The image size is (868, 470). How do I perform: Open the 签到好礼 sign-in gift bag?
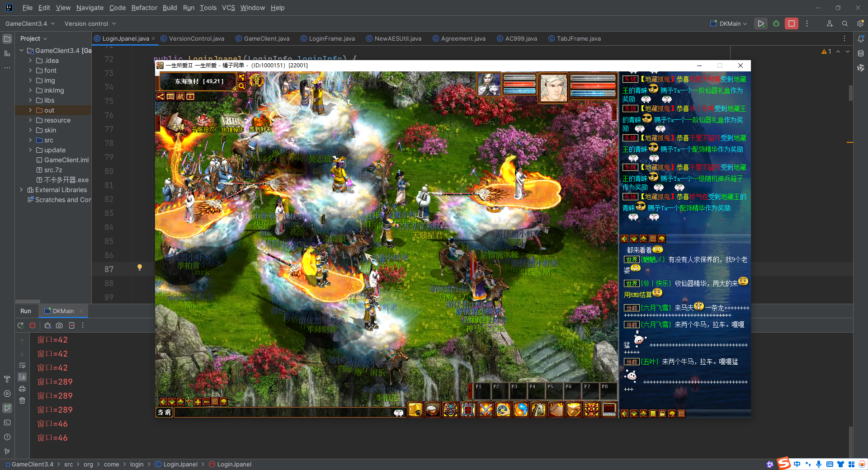260,123
